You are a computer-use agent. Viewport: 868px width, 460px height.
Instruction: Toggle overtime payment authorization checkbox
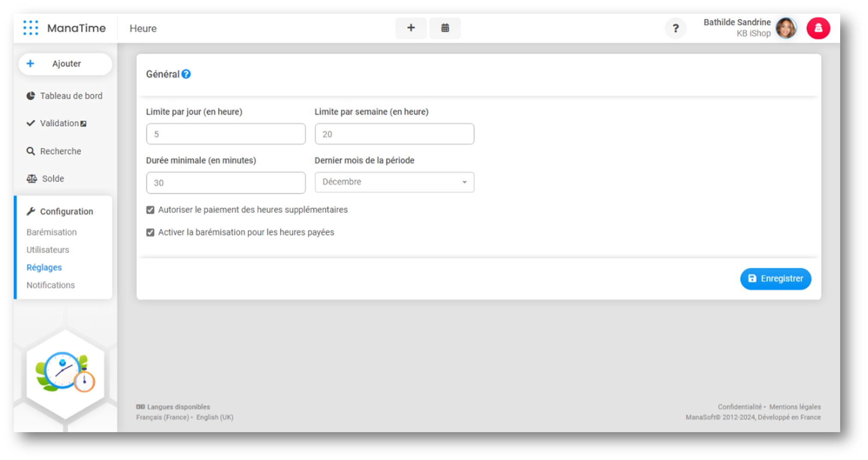[x=150, y=210]
